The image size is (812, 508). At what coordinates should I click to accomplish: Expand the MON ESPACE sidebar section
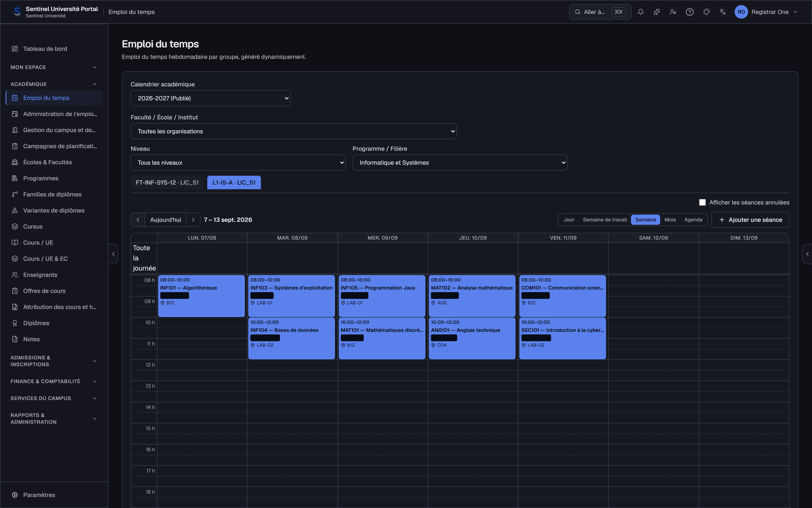tap(54, 67)
